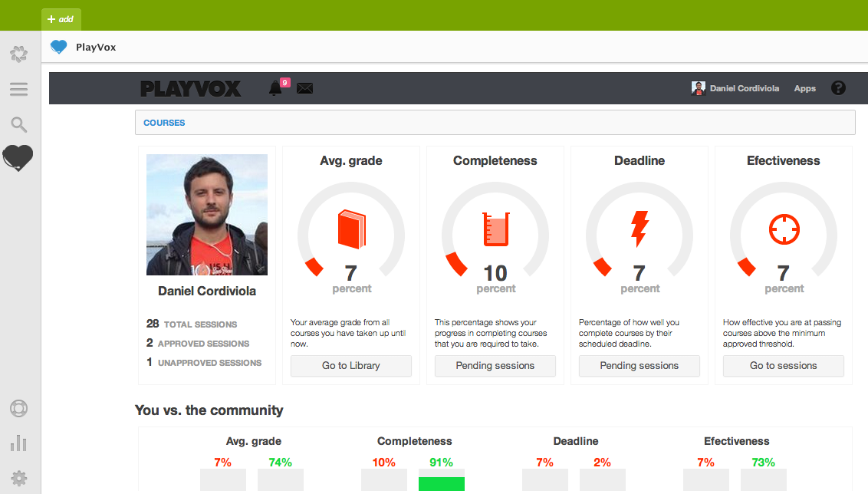
Task: Open search with the magnifier icon
Action: [19, 124]
